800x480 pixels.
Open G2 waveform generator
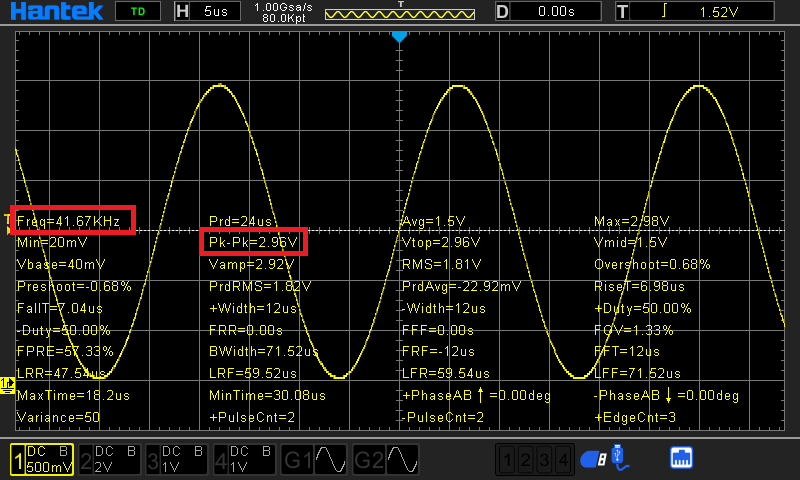(x=387, y=459)
